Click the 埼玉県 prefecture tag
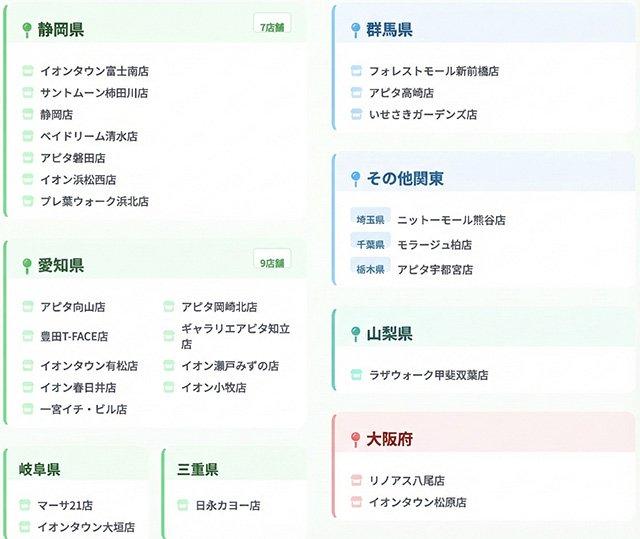Screen dimensions: 640x539 (370, 220)
